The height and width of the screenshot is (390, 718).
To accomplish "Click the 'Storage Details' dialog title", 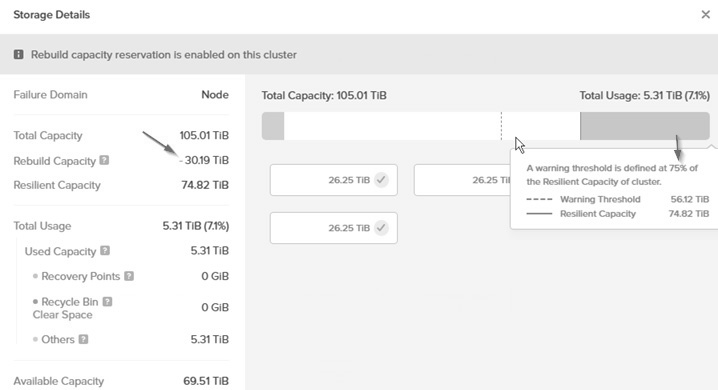I will tap(52, 15).
